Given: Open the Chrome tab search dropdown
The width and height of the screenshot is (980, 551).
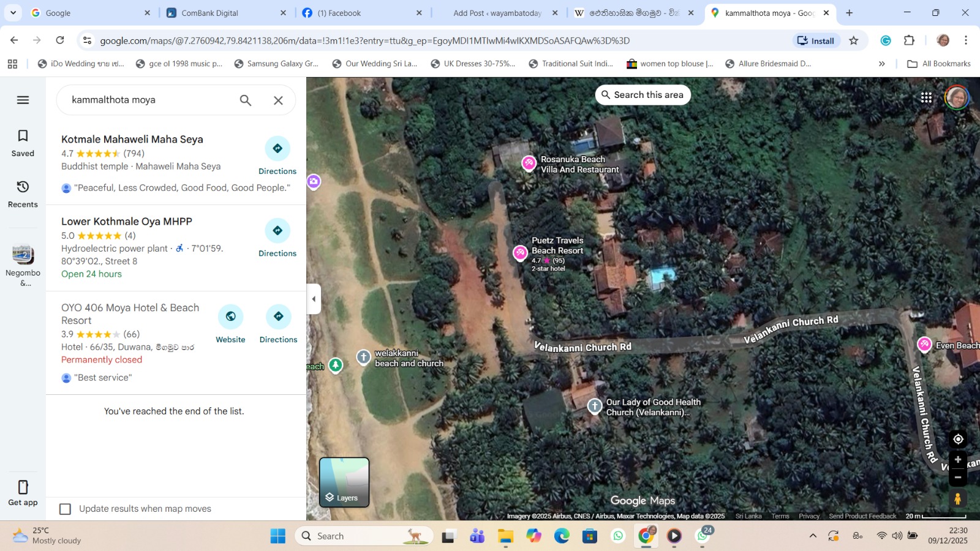Looking at the screenshot, I should [x=13, y=12].
